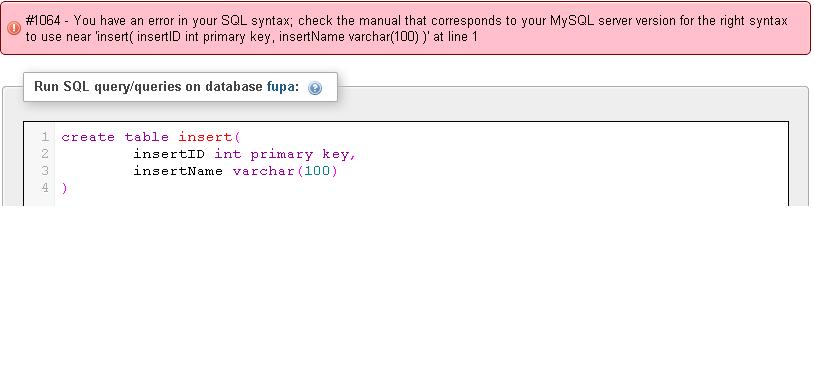Place cursor on the 'table' keyword
This screenshot has height=384, width=814.
[x=147, y=138]
